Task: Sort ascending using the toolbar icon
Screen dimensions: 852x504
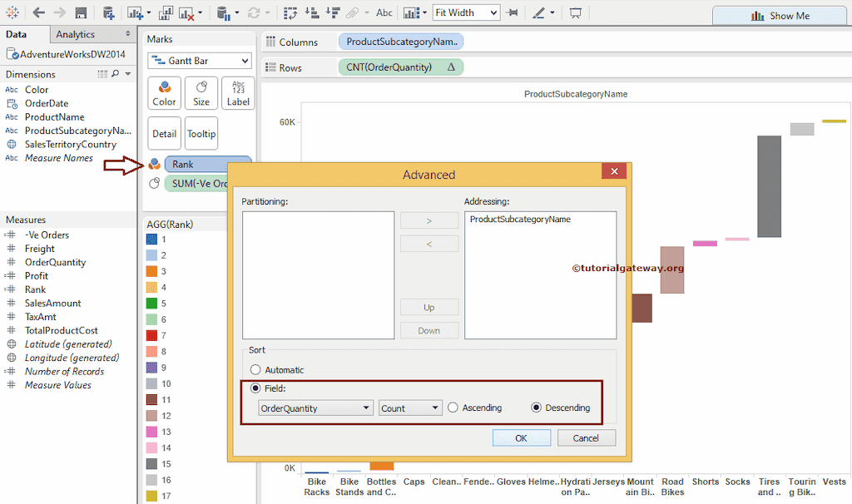Action: tap(311, 13)
